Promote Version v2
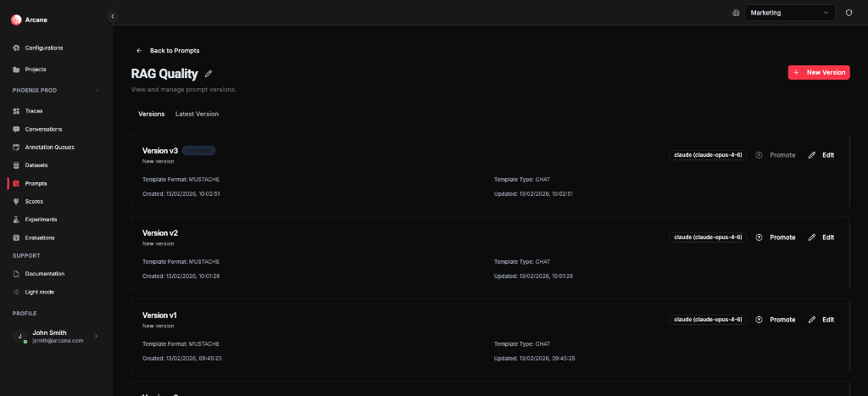 coord(776,237)
